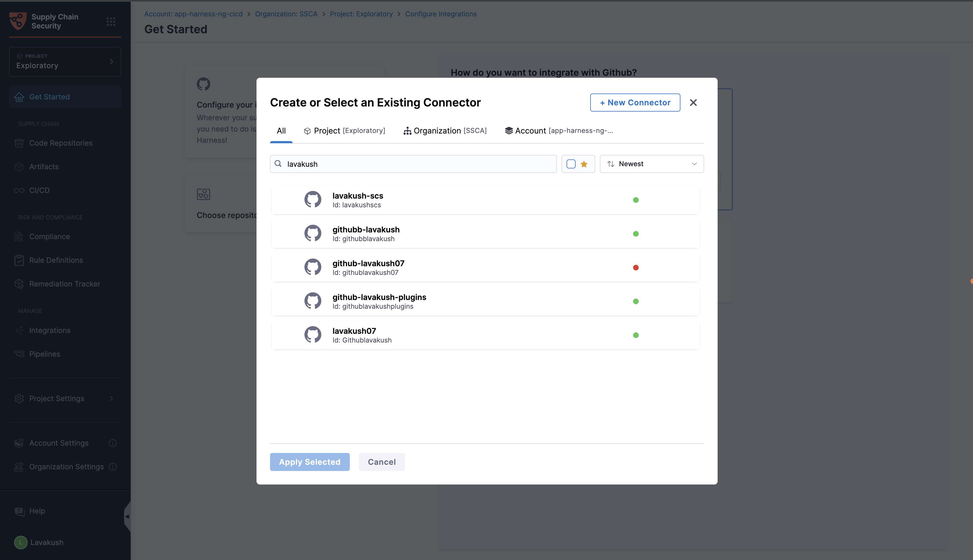The width and height of the screenshot is (973, 560).
Task: Switch to the Account tab
Action: [x=559, y=131]
